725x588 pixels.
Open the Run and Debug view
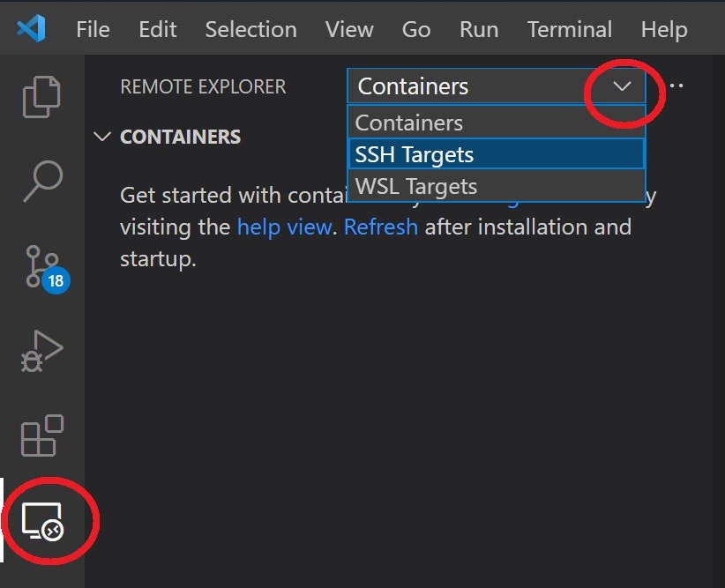41,351
